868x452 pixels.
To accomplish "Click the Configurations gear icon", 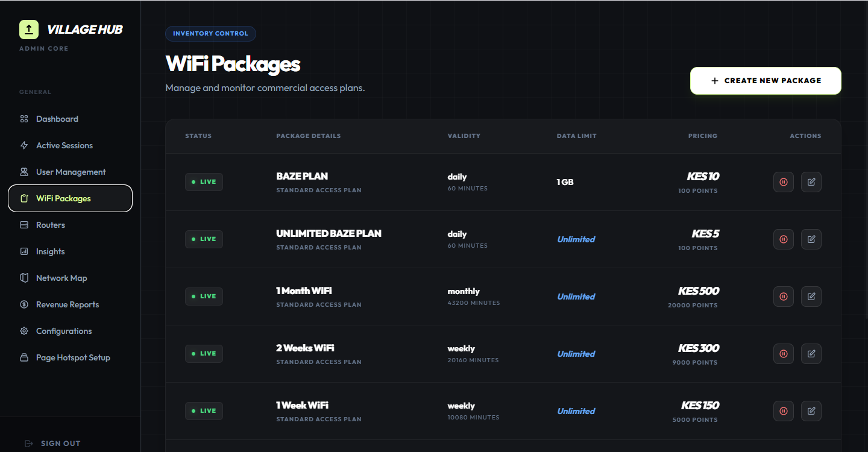I will (24, 331).
